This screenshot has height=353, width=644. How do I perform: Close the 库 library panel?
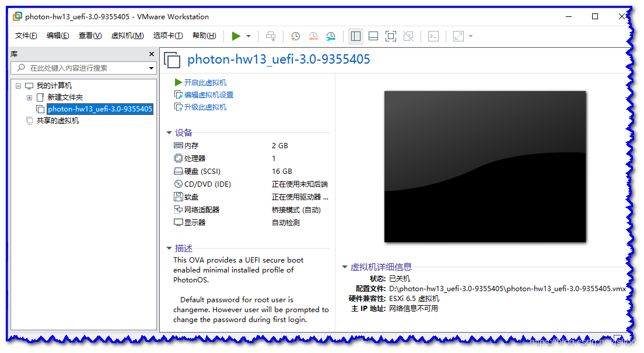pos(152,54)
